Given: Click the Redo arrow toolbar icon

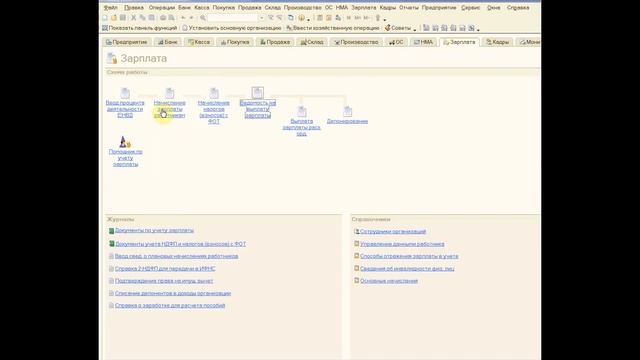Looking at the screenshot, I should pyautogui.click(x=191, y=18).
